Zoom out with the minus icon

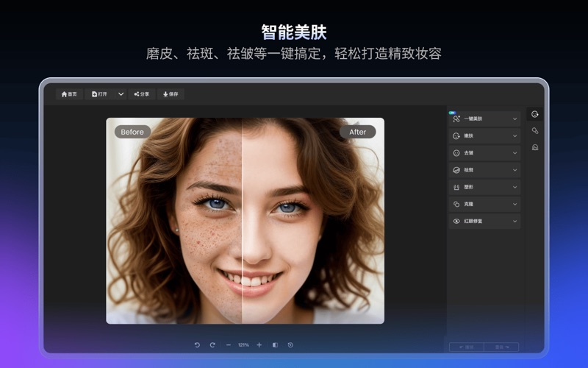229,344
